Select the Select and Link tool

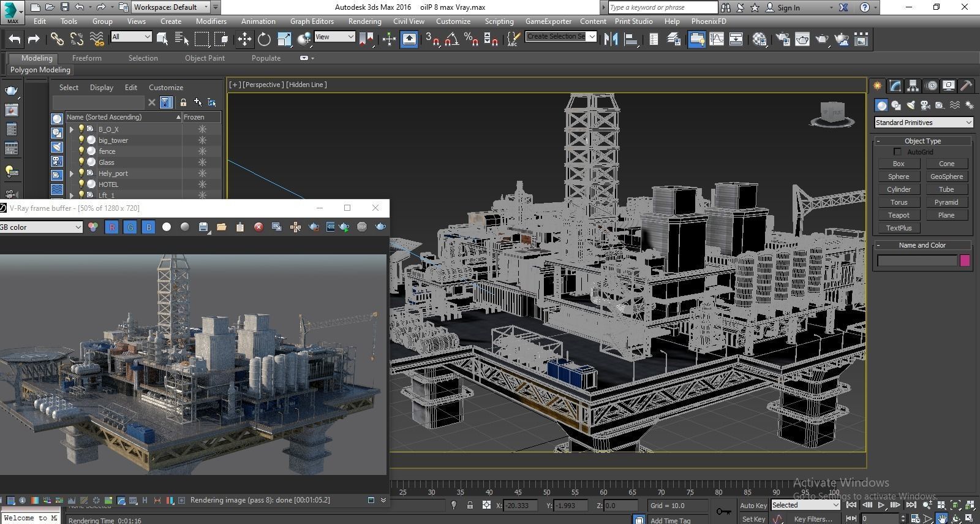pyautogui.click(x=57, y=39)
